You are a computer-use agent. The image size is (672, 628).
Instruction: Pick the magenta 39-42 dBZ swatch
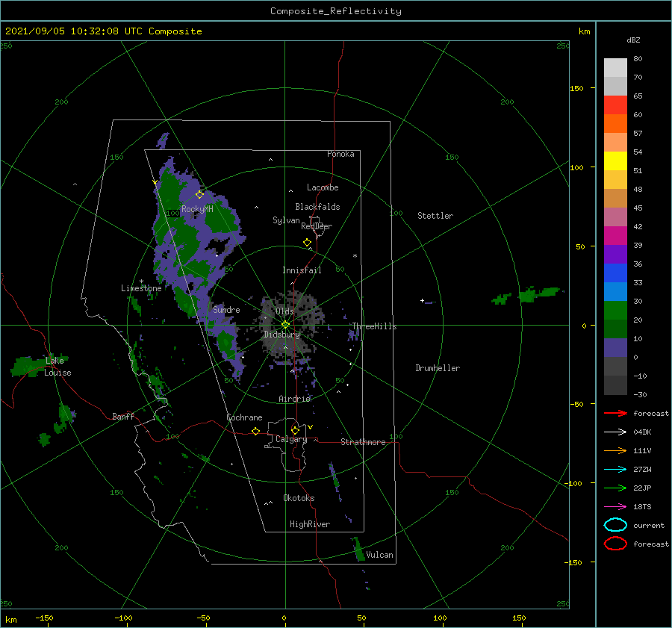pos(615,236)
